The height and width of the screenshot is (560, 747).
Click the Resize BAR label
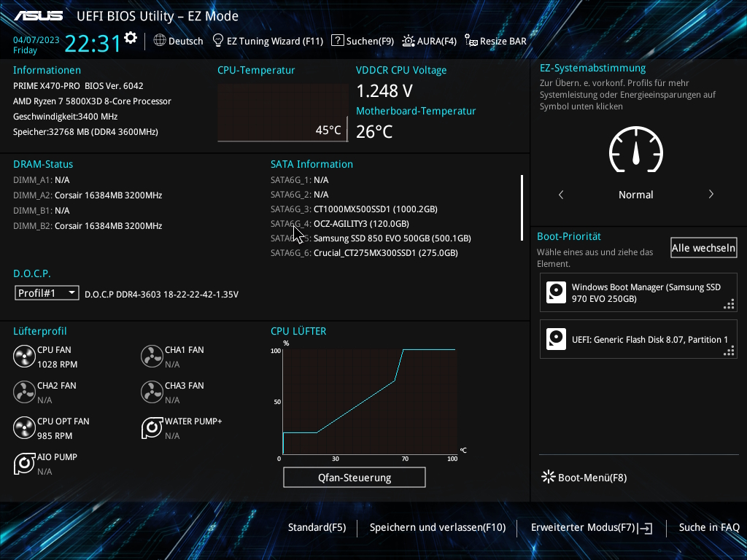click(503, 41)
